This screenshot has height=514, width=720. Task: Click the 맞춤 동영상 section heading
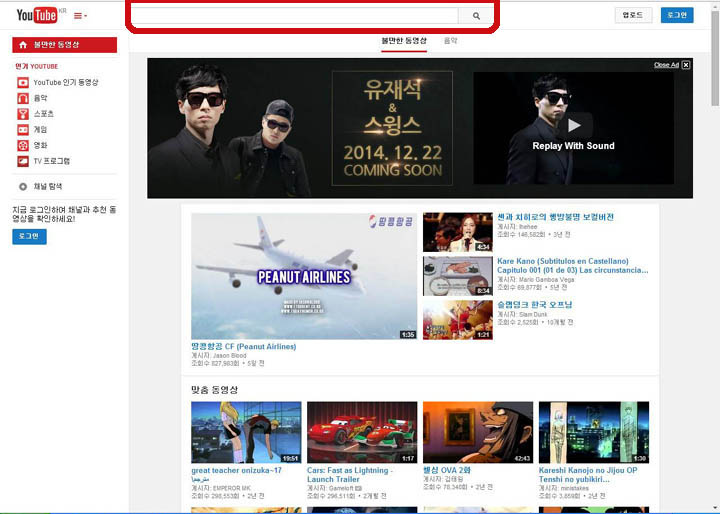point(214,390)
